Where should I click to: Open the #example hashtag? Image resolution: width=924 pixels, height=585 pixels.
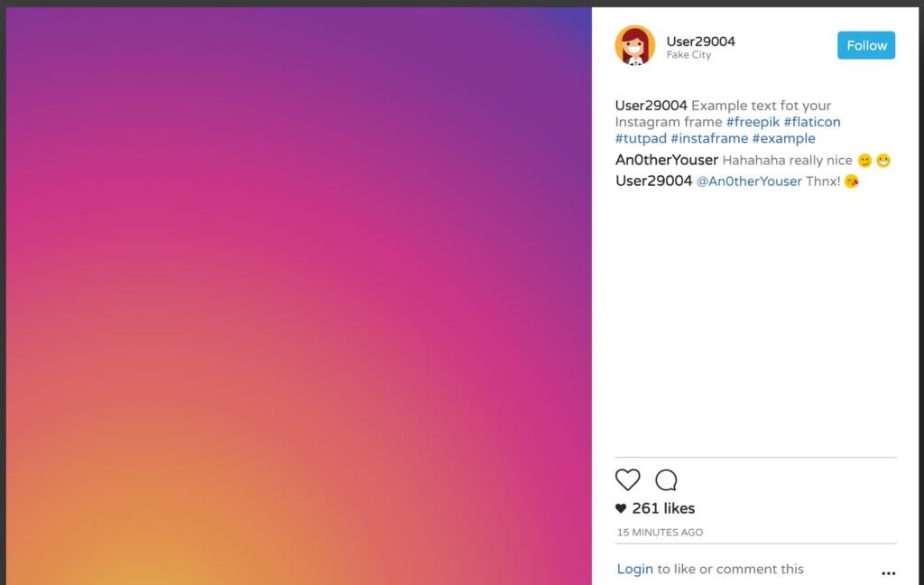784,139
